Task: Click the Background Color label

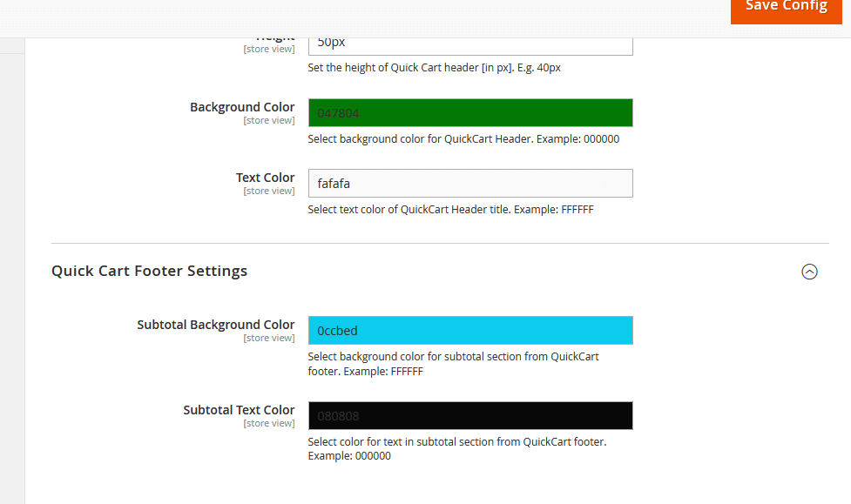Action: [242, 107]
